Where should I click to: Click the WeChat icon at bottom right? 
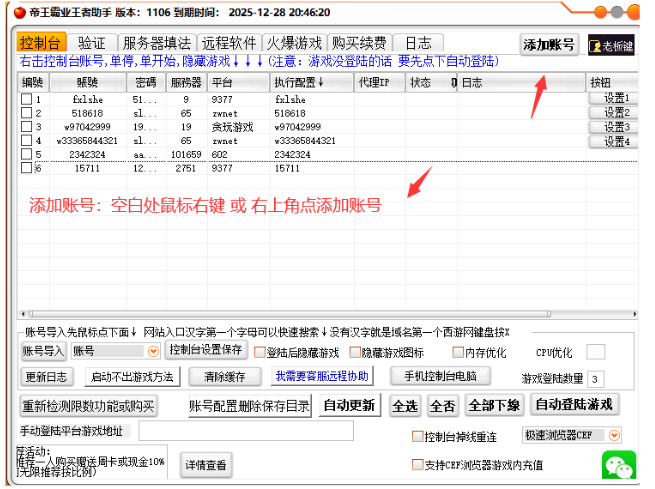619,464
